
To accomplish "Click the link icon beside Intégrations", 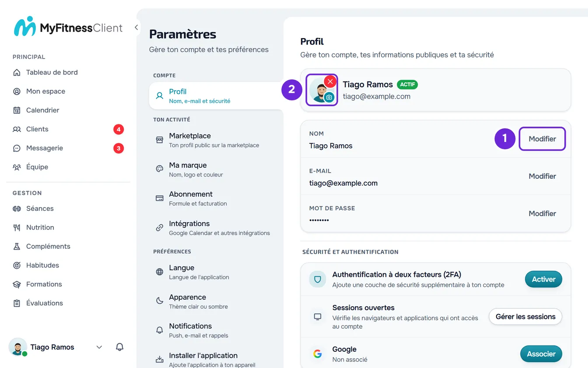I will 160,228.
